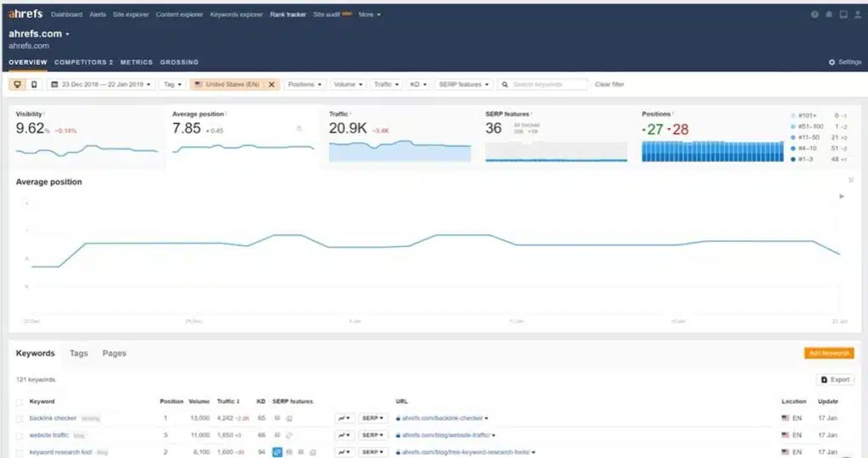868x458 pixels.
Task: Open ahrefs.com/blog/website-traffic/ URL
Action: click(x=446, y=435)
